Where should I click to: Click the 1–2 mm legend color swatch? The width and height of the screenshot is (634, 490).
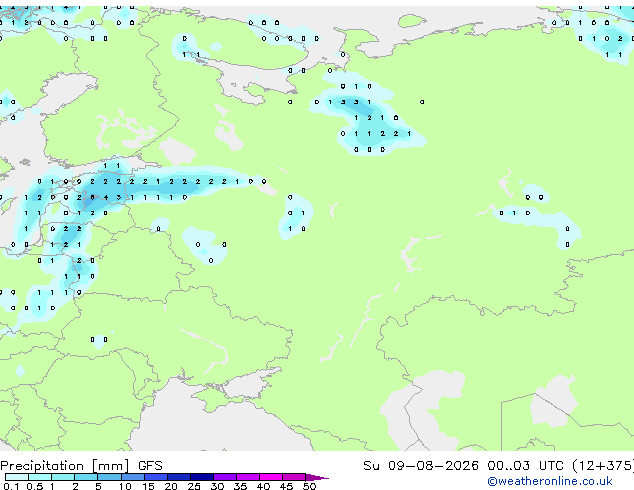(x=63, y=477)
